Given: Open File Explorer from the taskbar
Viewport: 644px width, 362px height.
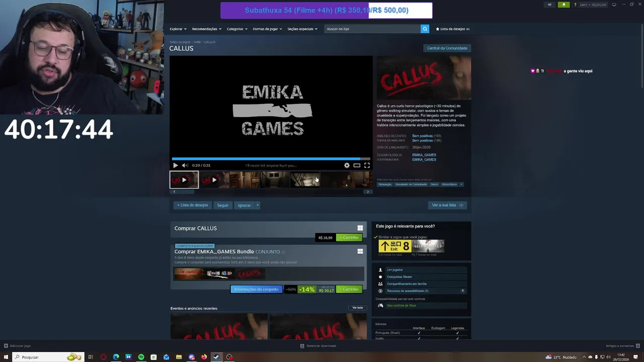Looking at the screenshot, I should pyautogui.click(x=179, y=357).
